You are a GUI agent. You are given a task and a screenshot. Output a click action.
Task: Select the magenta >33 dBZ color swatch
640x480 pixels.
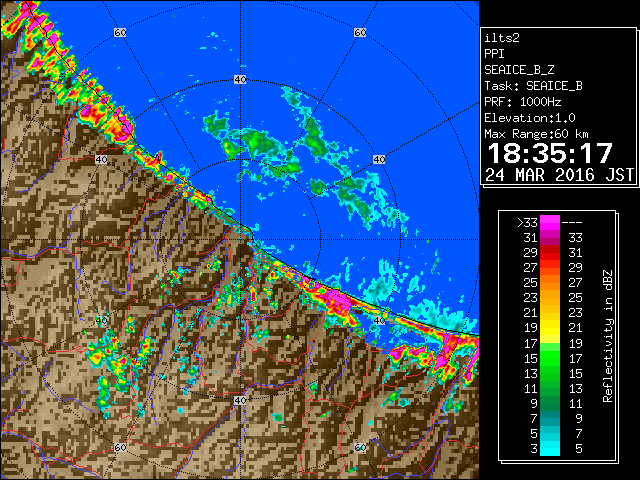click(x=550, y=223)
